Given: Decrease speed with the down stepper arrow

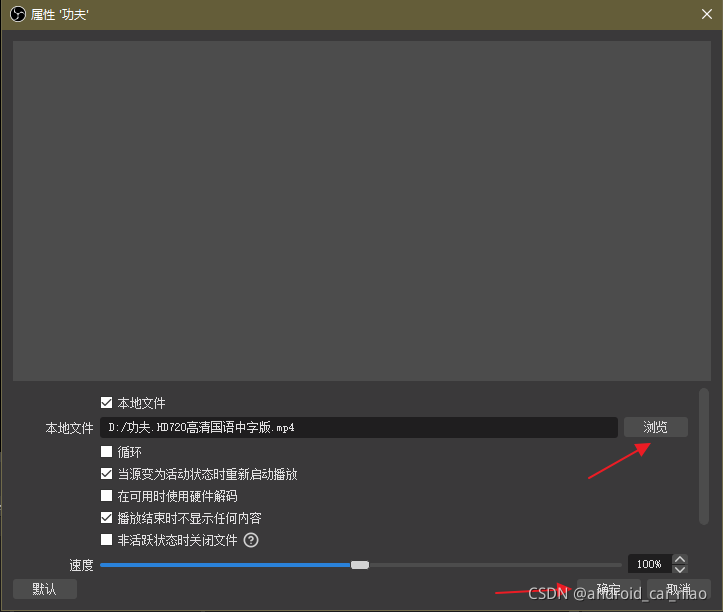Looking at the screenshot, I should [680, 569].
